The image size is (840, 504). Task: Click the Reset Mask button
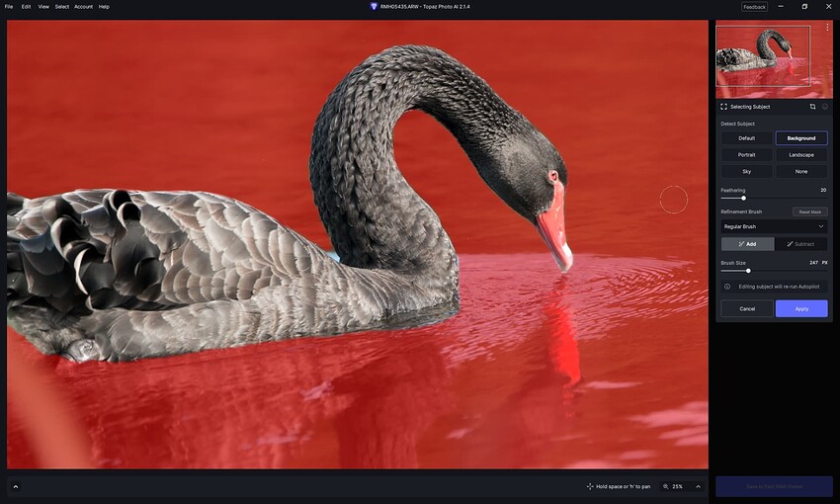(810, 211)
